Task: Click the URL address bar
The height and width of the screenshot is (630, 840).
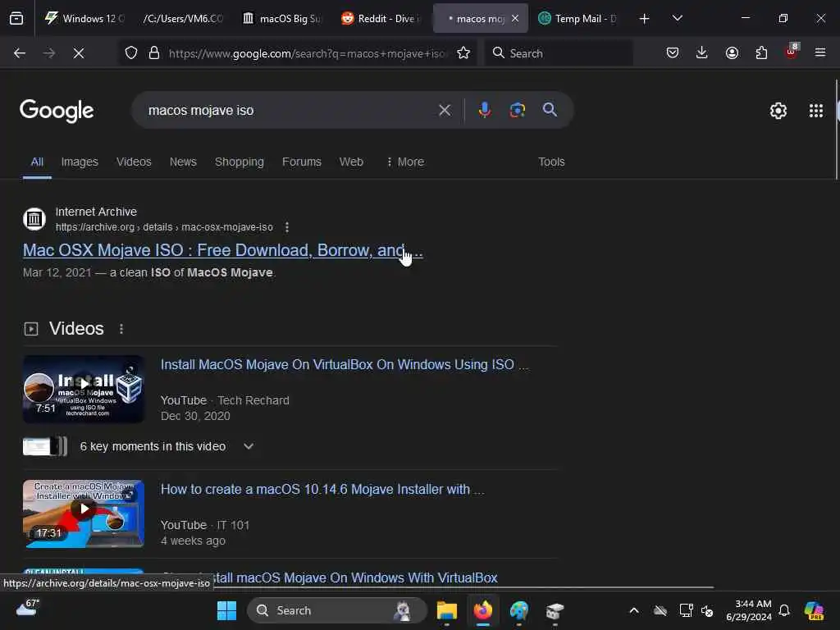Action: (307, 53)
